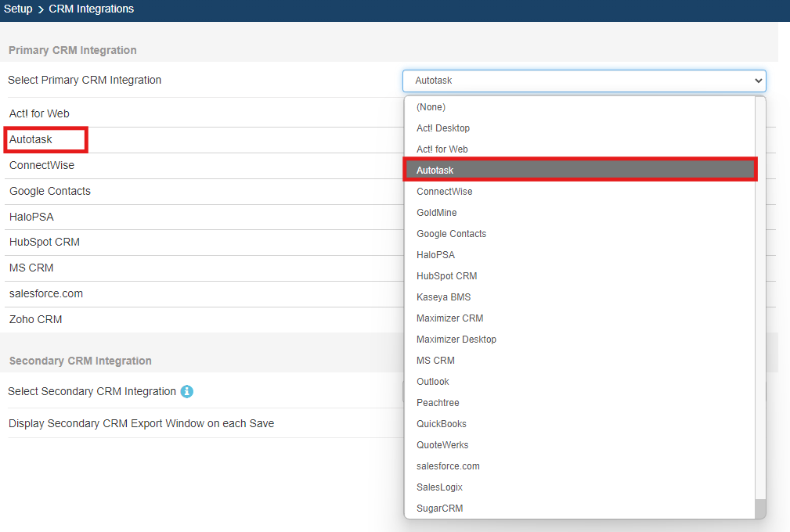Open the HubSpot CRM section row
The width and height of the screenshot is (790, 532).
click(45, 243)
